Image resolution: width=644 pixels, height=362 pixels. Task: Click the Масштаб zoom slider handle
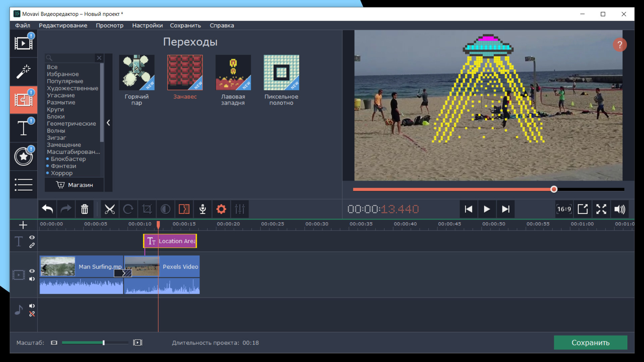tap(104, 343)
